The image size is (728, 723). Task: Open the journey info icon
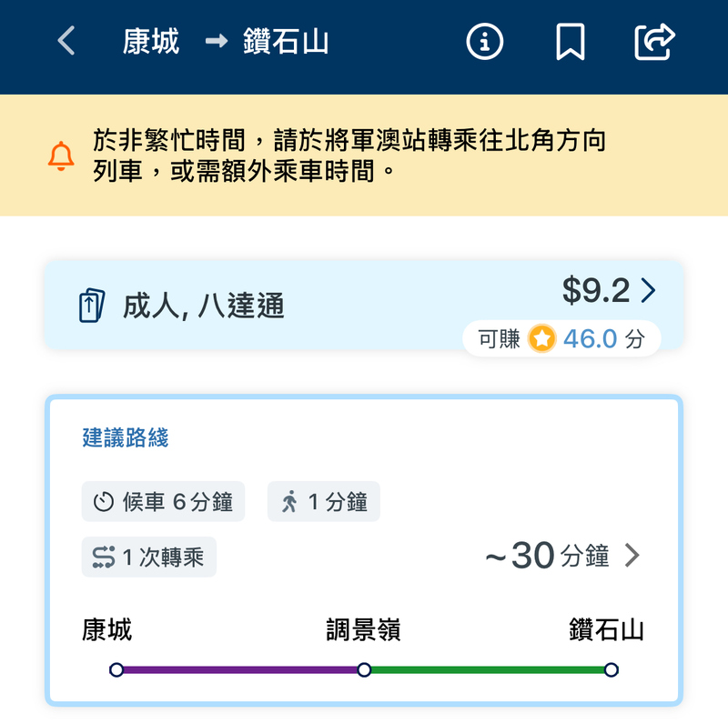tap(484, 41)
